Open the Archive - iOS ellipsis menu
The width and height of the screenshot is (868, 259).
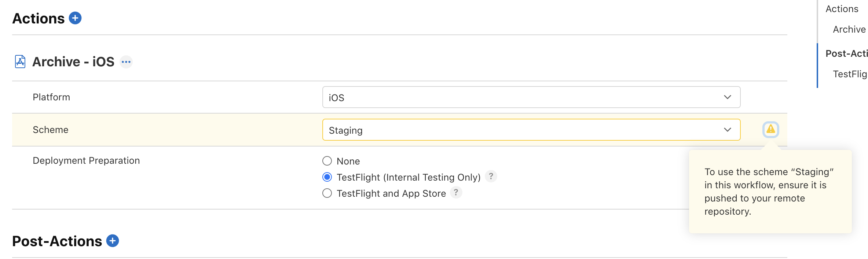click(126, 62)
